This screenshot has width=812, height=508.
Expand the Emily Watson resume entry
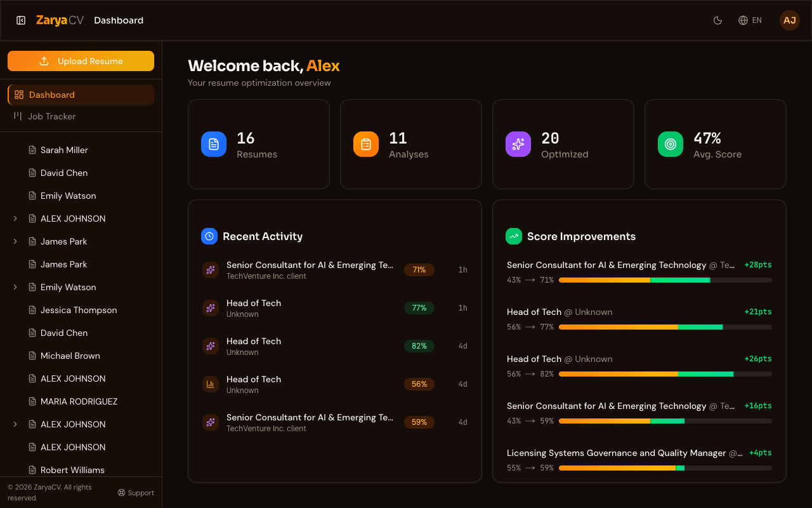pyautogui.click(x=15, y=286)
